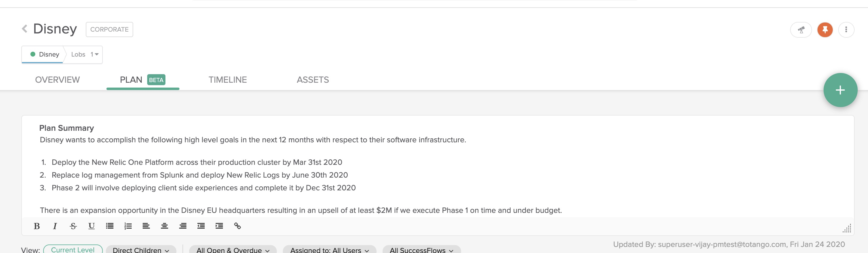Open the telescope icon button
Screen dimensions: 868x253
click(801, 30)
